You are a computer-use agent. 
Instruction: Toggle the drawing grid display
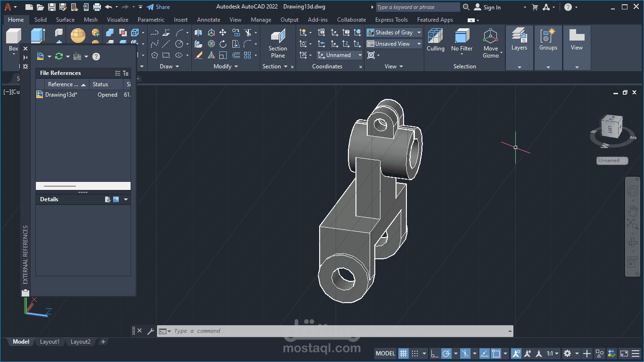point(404,353)
